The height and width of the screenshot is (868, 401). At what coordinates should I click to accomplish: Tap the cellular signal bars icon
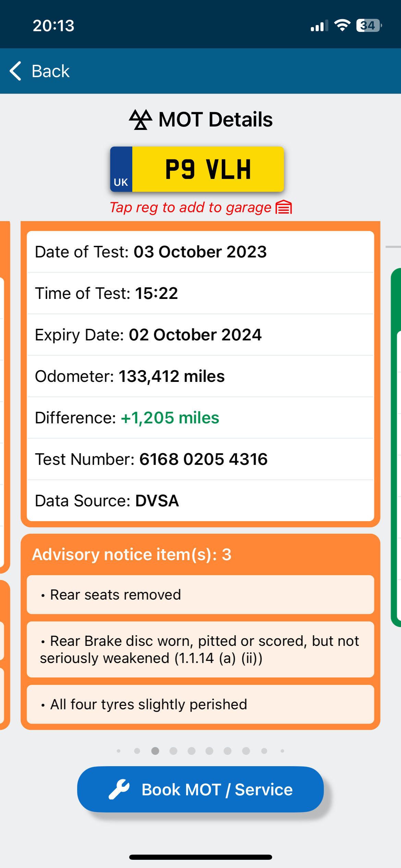click(319, 26)
